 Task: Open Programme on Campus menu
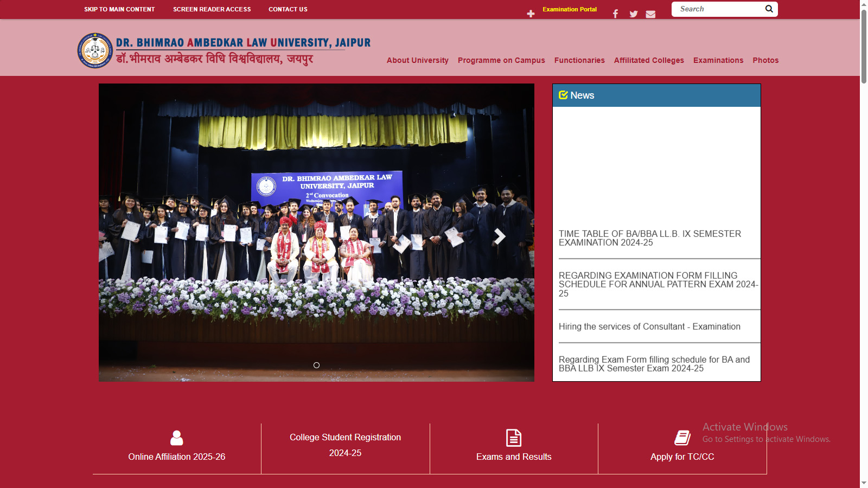pyautogui.click(x=501, y=60)
